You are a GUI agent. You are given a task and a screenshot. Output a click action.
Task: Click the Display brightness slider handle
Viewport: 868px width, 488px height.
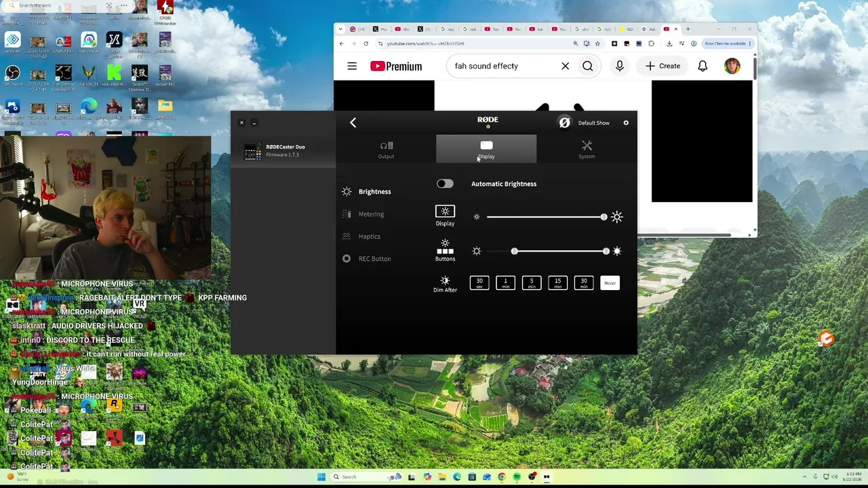point(604,217)
